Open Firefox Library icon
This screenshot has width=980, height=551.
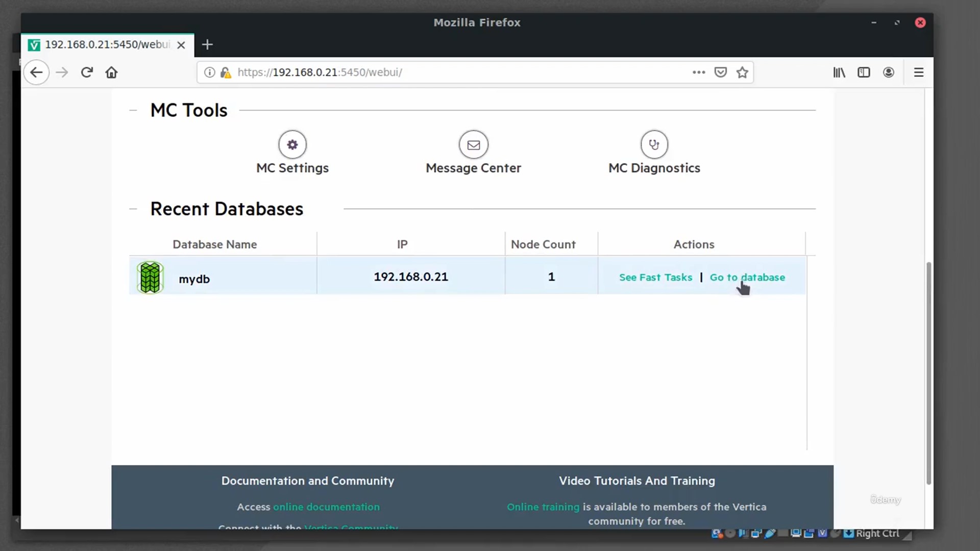coord(839,72)
